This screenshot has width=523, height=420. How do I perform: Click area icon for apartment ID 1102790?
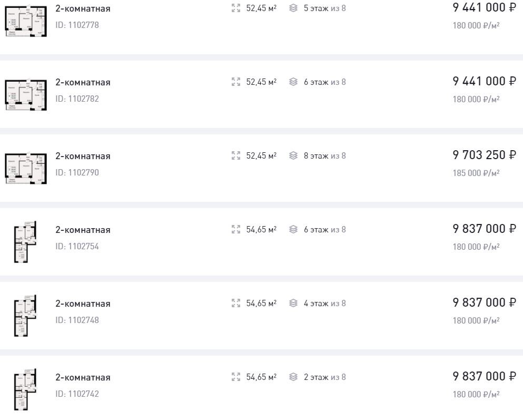click(x=236, y=155)
